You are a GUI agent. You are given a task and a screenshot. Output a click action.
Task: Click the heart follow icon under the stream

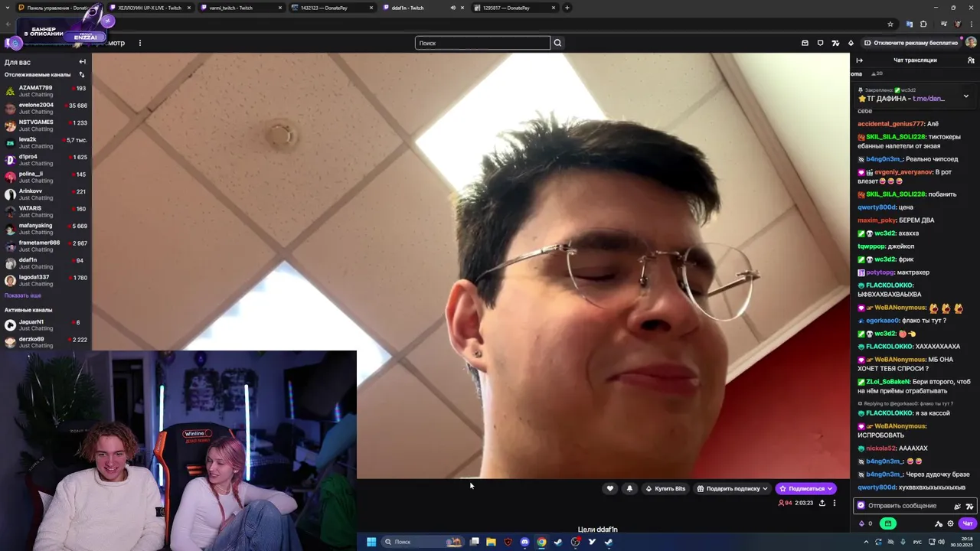click(610, 488)
